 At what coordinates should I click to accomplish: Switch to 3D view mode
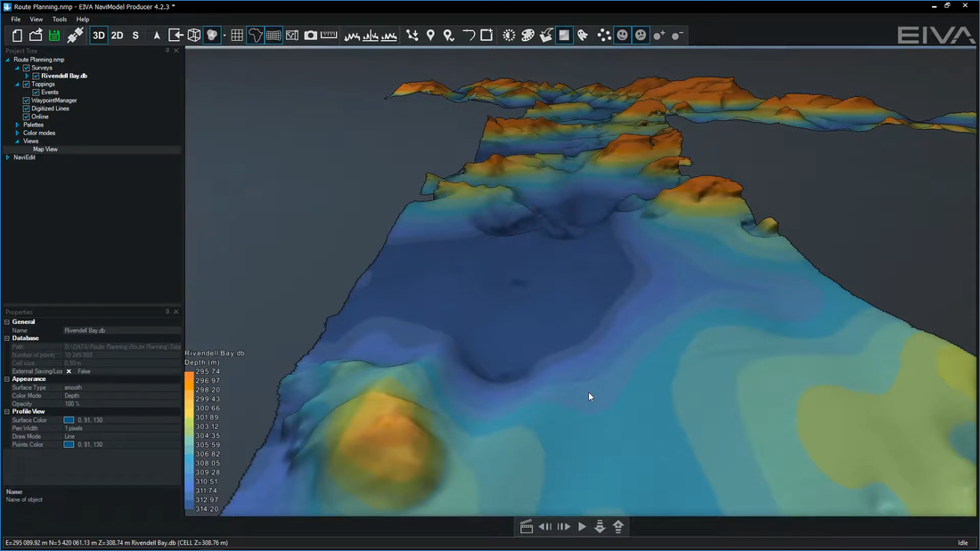point(99,36)
